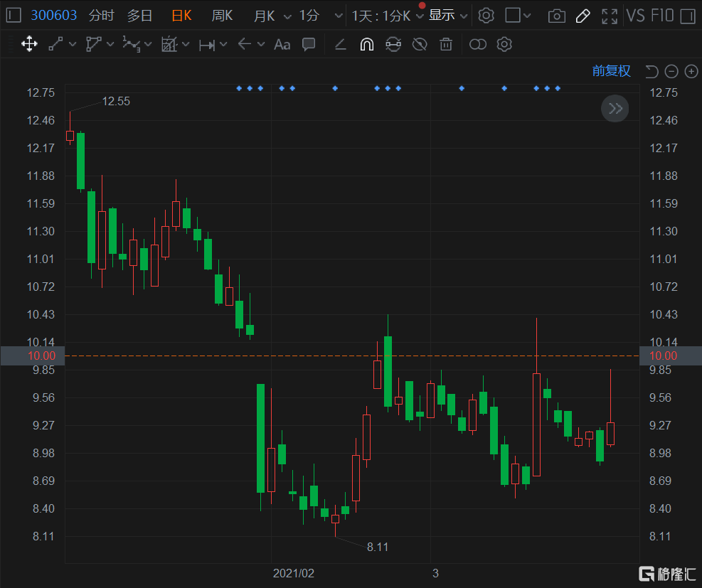
Task: Toggle the drawing pencil tool
Action: coord(583,16)
